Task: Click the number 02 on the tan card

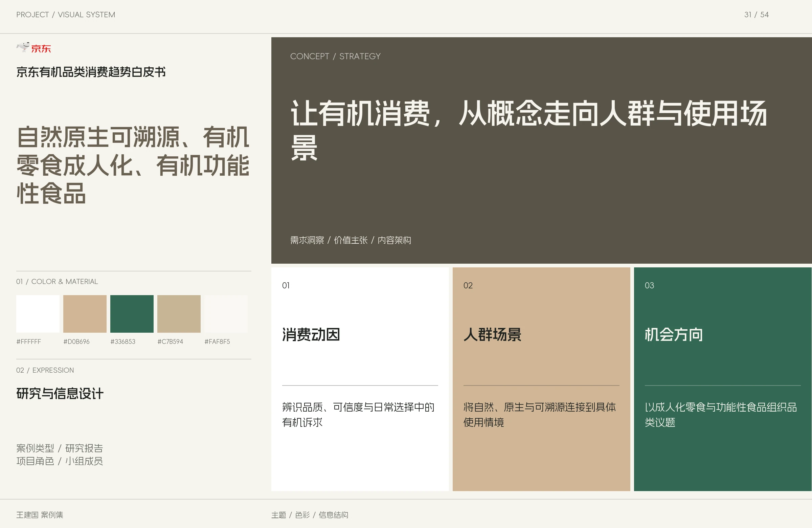Action: click(468, 285)
